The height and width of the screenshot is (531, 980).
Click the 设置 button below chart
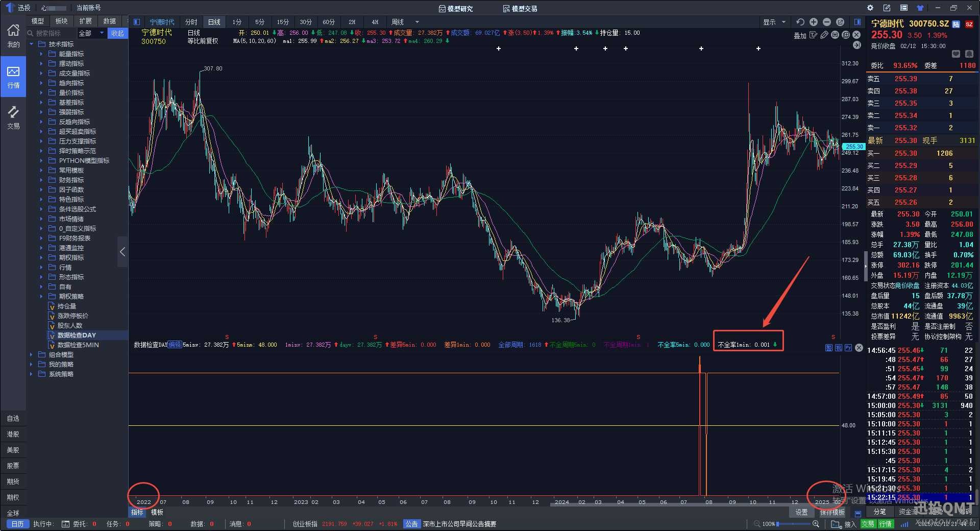coord(802,512)
